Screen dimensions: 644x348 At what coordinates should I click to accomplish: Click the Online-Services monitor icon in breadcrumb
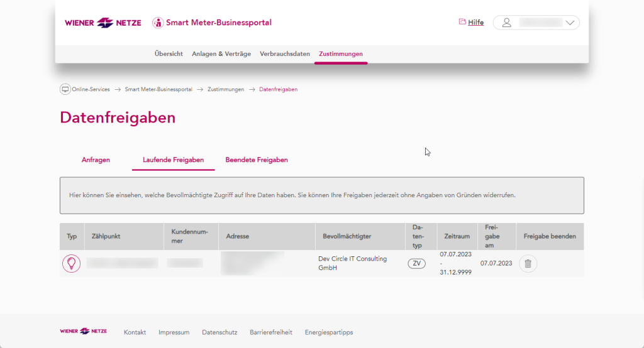click(65, 89)
